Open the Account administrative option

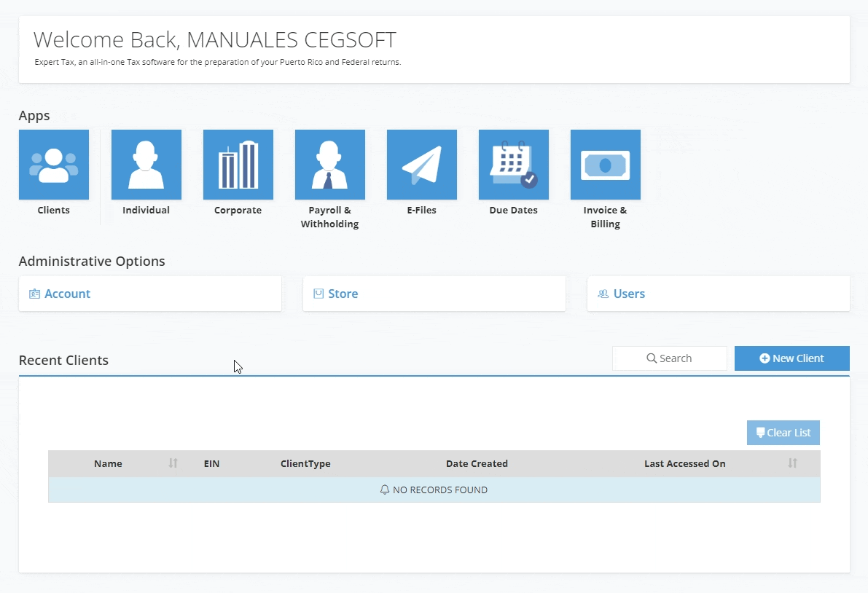(x=68, y=294)
